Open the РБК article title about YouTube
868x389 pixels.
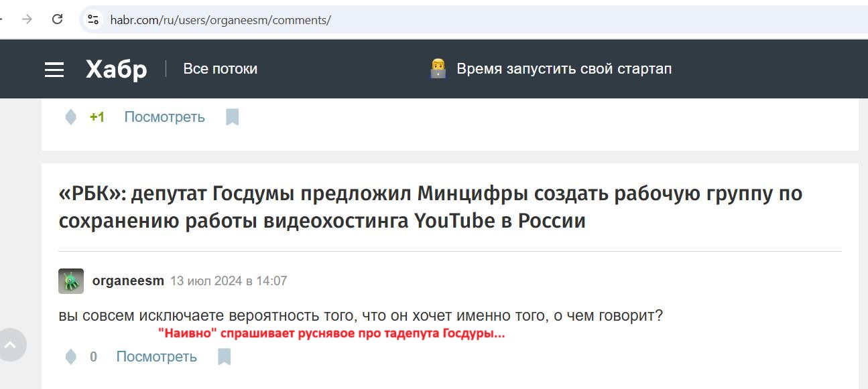click(430, 207)
